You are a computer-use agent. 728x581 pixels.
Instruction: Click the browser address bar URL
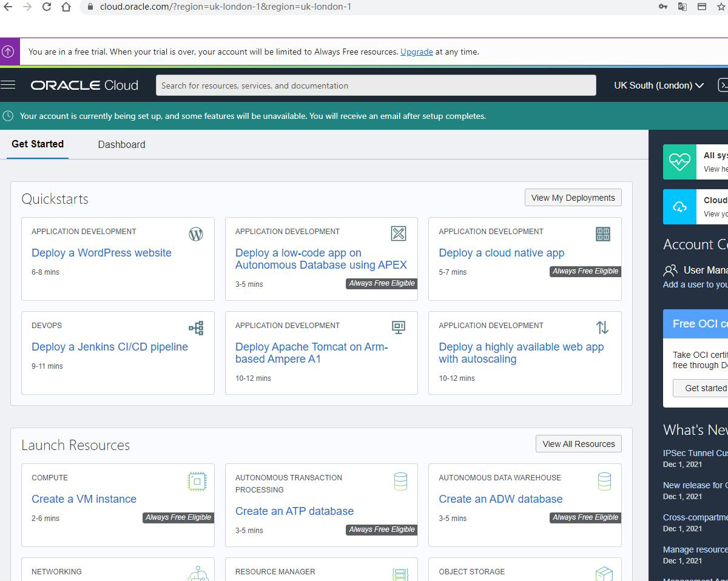[x=226, y=7]
